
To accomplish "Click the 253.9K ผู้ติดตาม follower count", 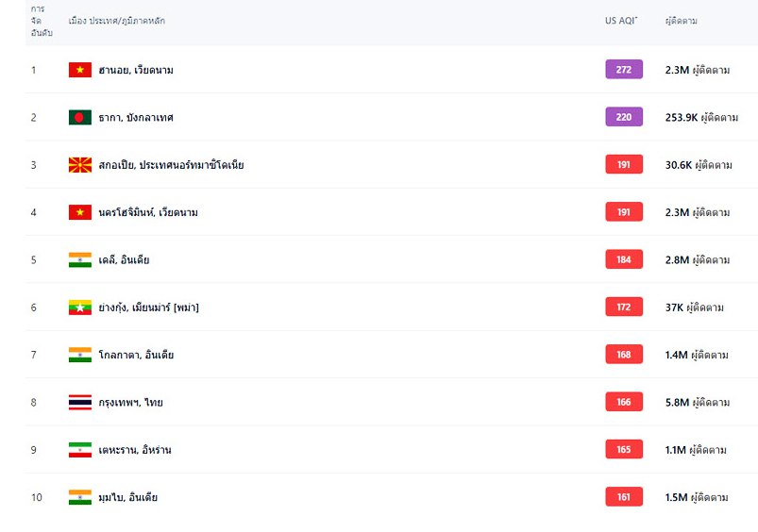I will coord(701,118).
